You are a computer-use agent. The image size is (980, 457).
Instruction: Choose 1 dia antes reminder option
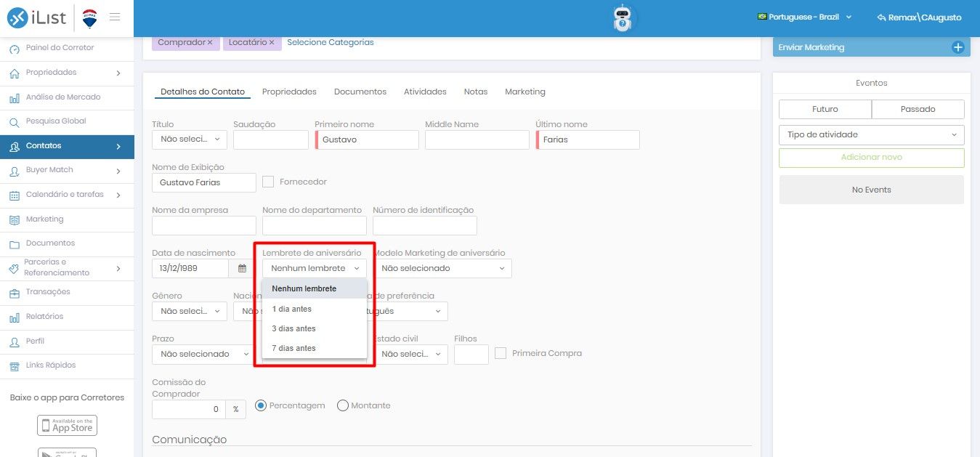315,309
